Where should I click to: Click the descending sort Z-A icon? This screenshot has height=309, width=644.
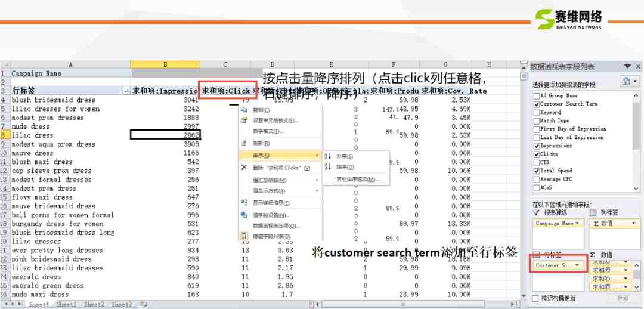pos(327,167)
